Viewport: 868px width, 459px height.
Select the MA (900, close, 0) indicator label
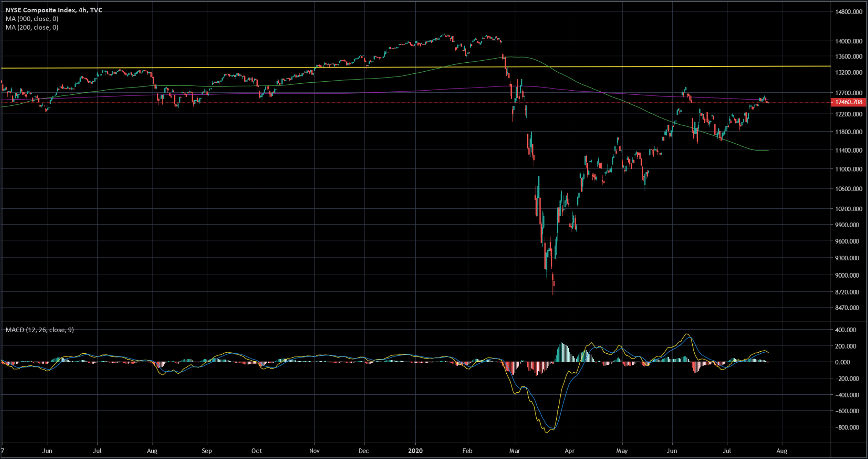[32, 19]
